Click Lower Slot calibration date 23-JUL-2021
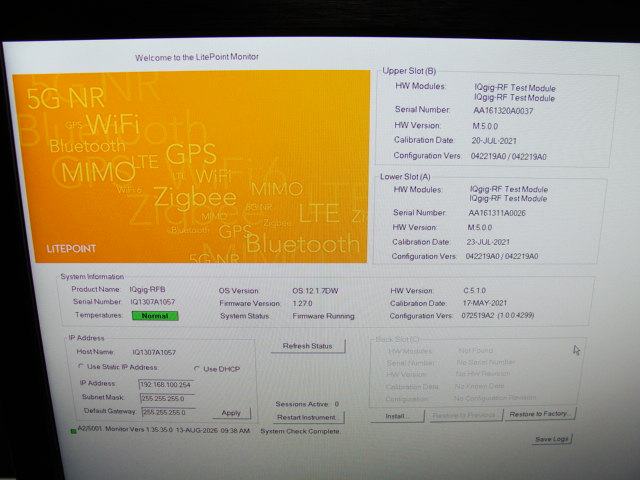640x480 pixels. coord(488,242)
